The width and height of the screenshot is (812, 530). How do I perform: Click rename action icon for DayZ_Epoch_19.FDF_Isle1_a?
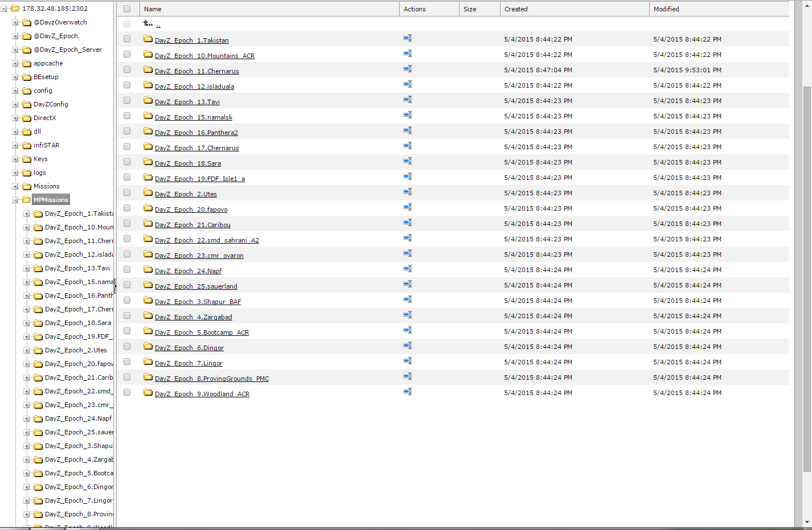pyautogui.click(x=408, y=176)
